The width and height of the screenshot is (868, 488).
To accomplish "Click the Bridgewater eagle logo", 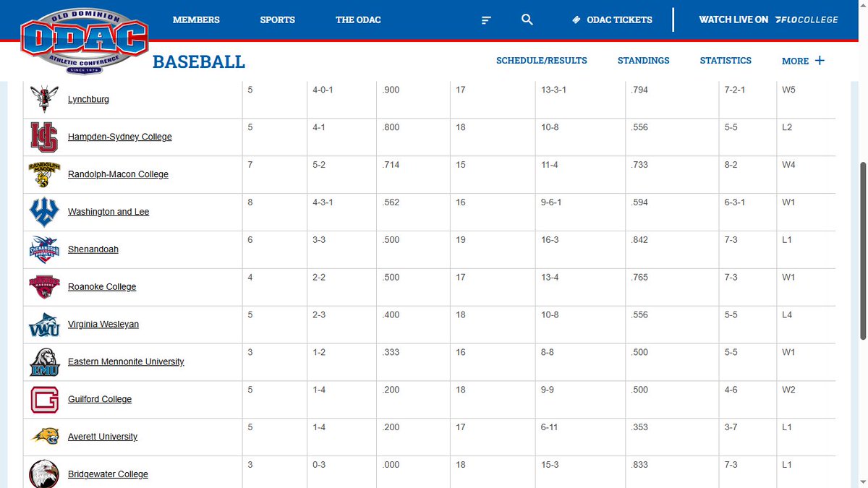I will 44,474.
